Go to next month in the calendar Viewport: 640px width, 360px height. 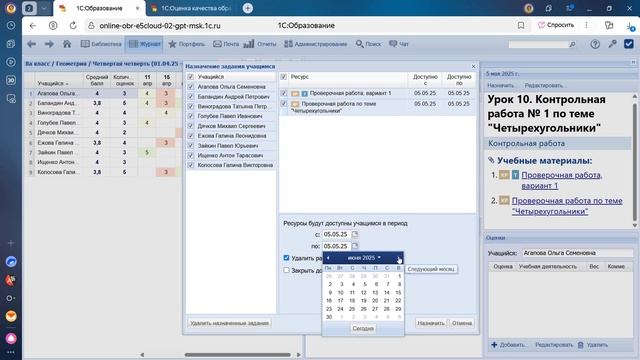click(x=398, y=258)
